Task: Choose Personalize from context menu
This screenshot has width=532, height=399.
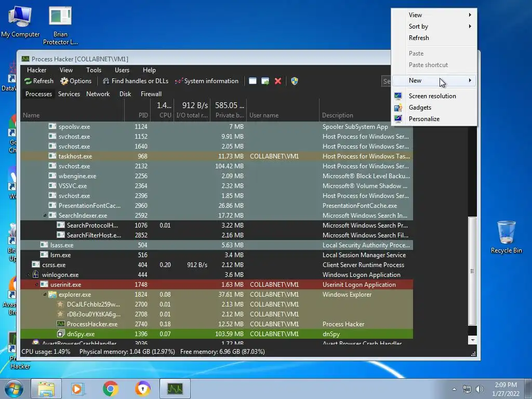Action: click(x=434, y=119)
